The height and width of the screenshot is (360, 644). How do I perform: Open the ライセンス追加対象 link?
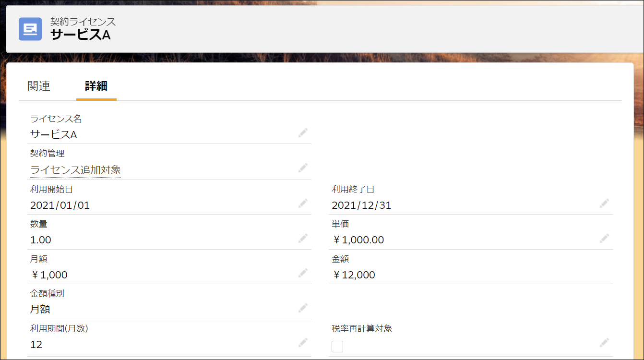(x=75, y=170)
